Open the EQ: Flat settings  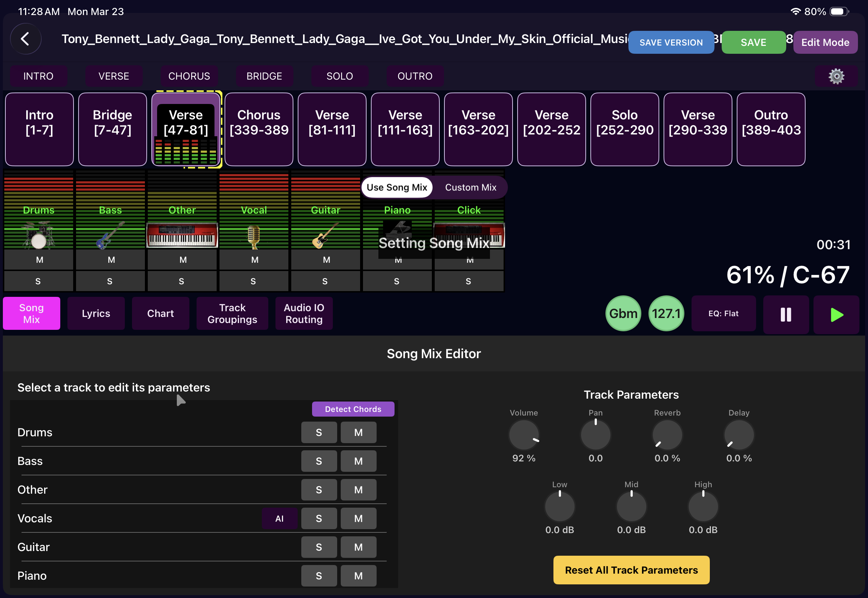[723, 313]
